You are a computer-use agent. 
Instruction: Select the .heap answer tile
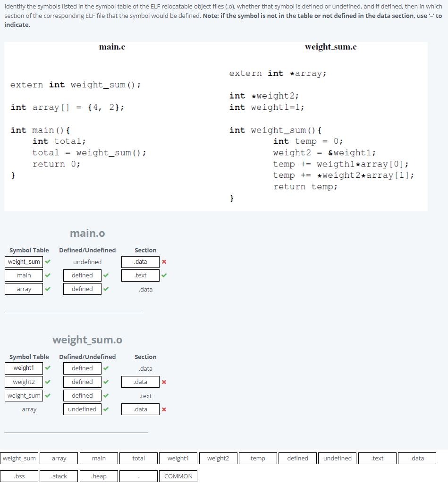pos(99,476)
